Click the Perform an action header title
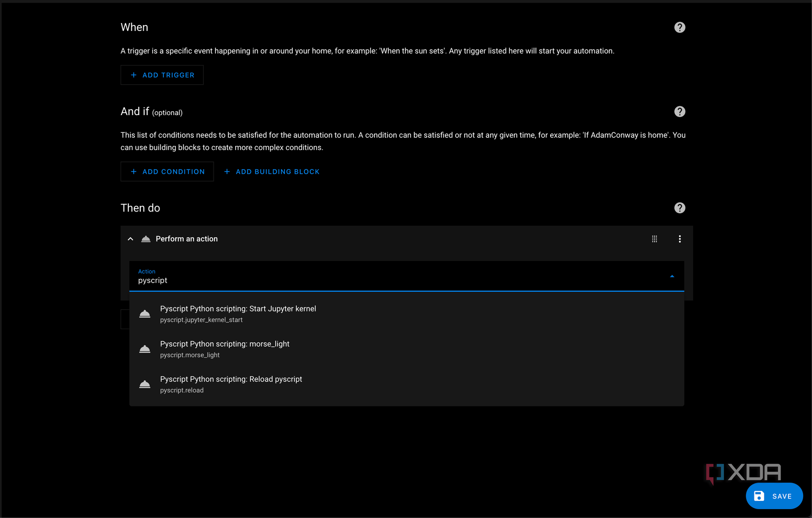This screenshot has width=812, height=518. click(187, 239)
